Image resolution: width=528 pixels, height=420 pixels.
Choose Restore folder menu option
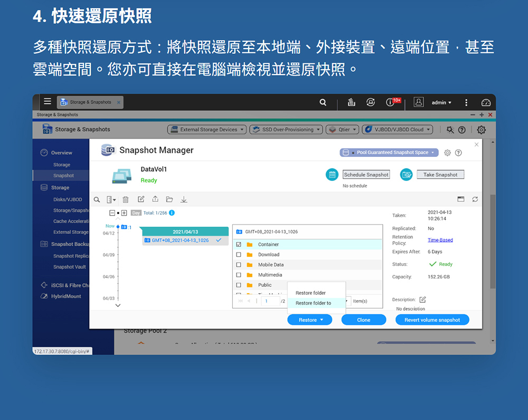point(316,293)
